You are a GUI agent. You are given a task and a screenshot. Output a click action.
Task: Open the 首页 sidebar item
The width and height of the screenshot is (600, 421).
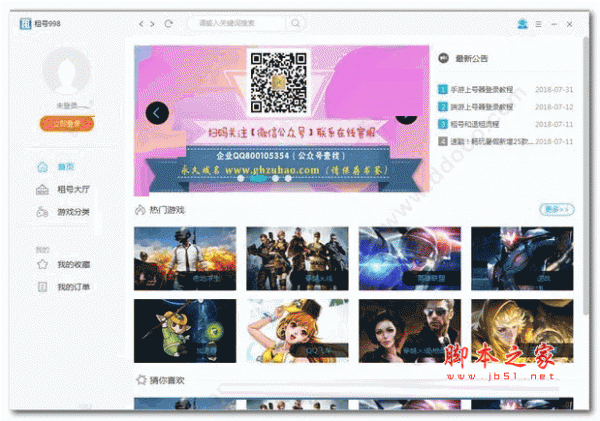click(x=65, y=166)
